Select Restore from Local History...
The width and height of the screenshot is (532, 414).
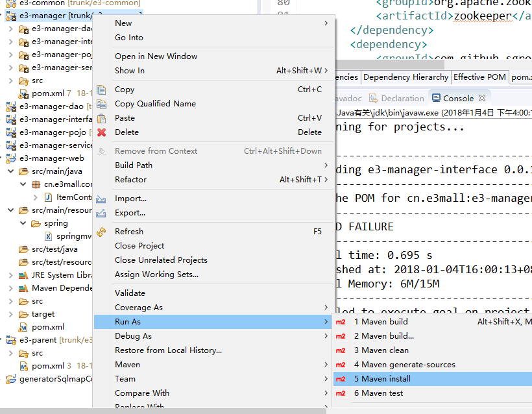pos(213,350)
